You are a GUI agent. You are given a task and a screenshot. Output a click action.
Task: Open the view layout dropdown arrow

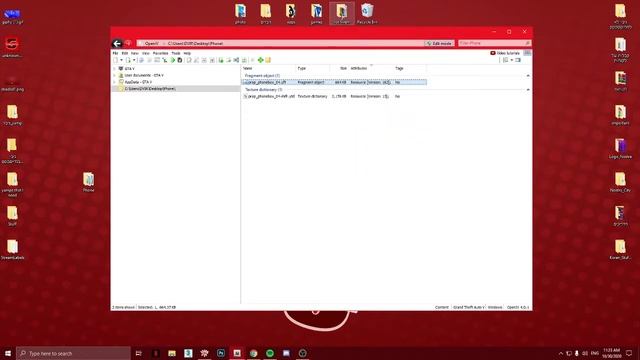pyautogui.click(x=511, y=60)
